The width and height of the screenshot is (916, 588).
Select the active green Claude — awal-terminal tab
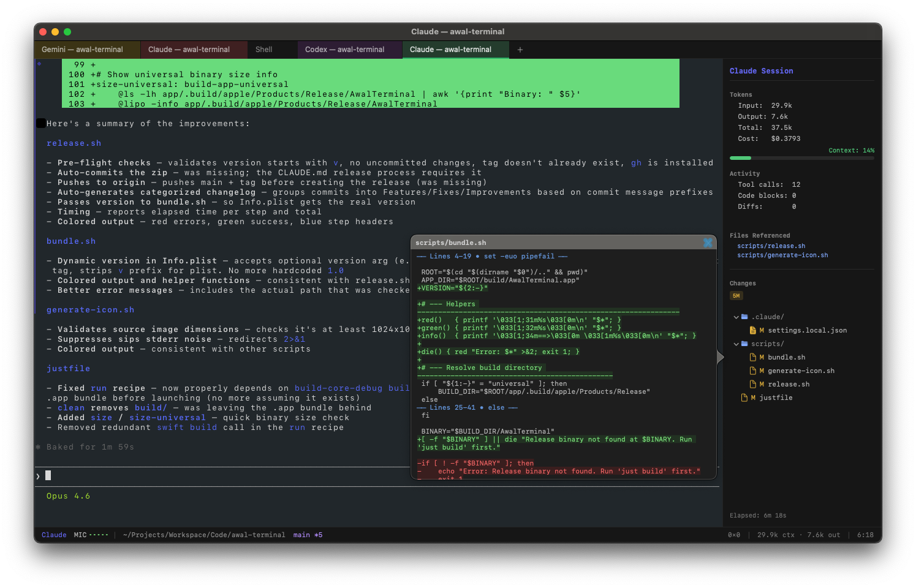455,50
